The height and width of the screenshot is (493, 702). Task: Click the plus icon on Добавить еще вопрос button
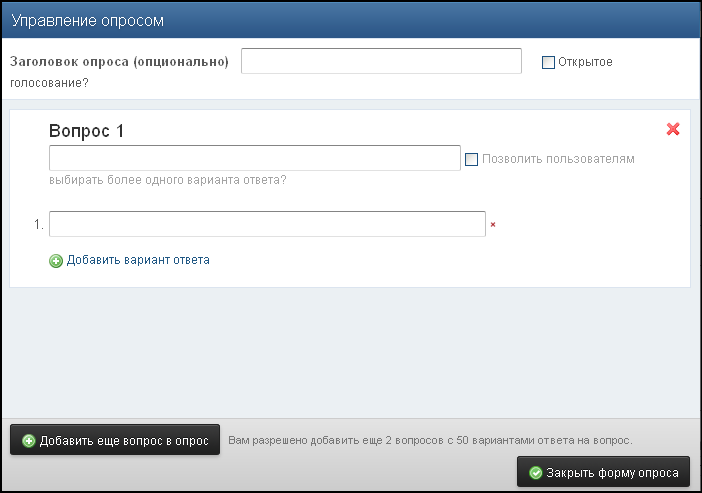tap(29, 441)
